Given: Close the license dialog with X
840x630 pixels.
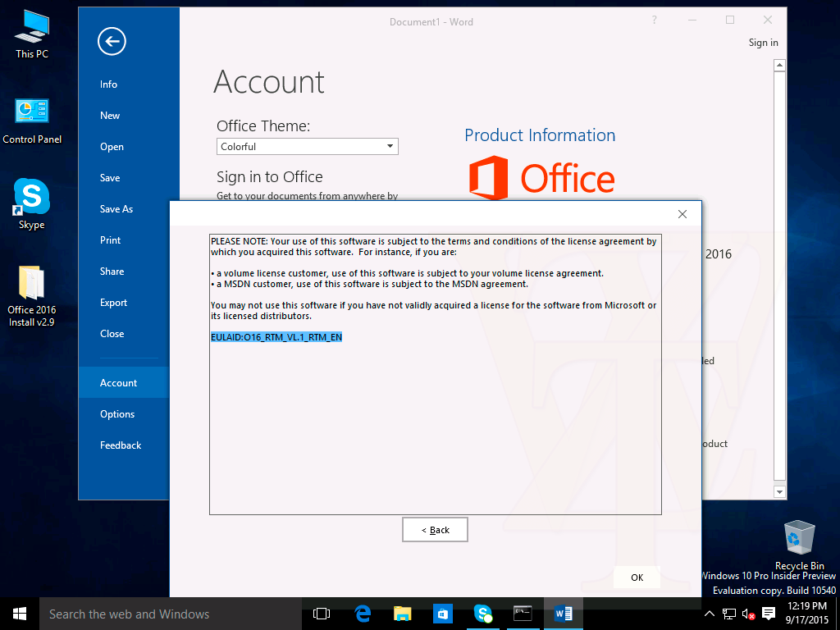Looking at the screenshot, I should pyautogui.click(x=682, y=214).
